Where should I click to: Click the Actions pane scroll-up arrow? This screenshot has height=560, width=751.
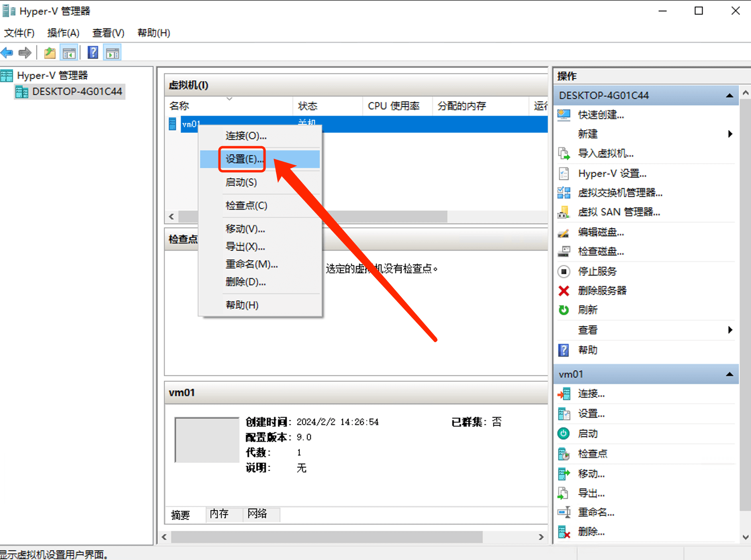click(745, 93)
